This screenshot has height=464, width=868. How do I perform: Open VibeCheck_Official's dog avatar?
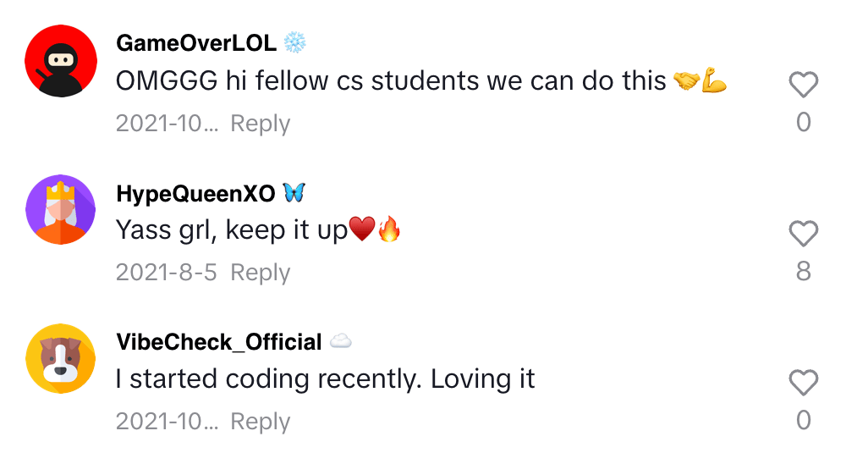pyautogui.click(x=60, y=358)
